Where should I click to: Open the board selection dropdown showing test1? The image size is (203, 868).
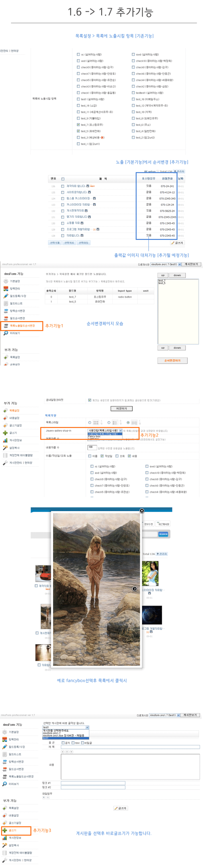point(66,727)
